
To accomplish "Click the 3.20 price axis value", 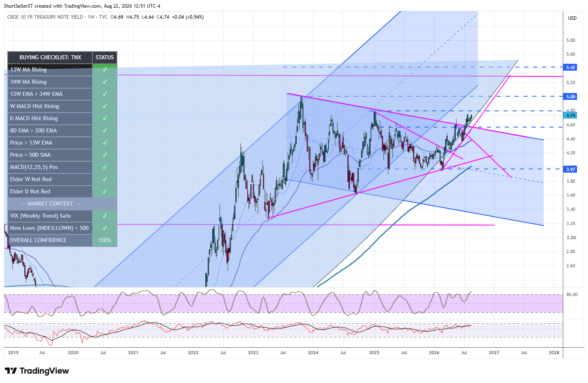I will 571,223.
